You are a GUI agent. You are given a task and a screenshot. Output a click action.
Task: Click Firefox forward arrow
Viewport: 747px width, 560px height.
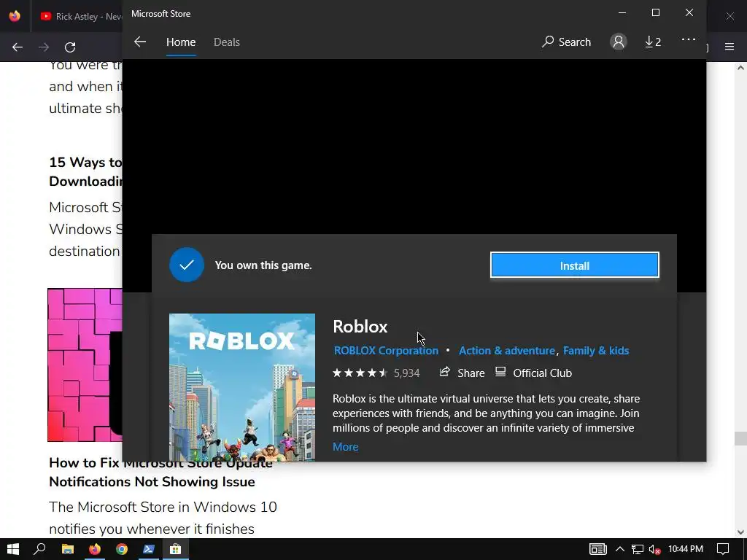(x=44, y=47)
